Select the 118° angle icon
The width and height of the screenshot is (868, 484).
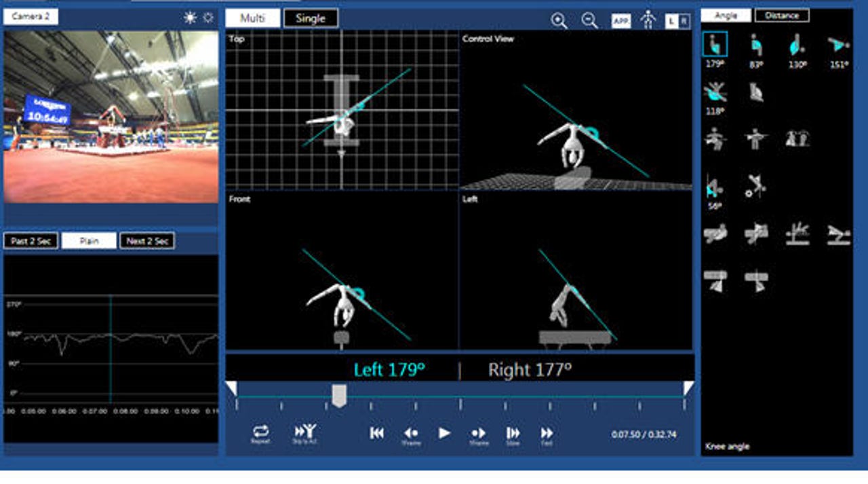click(715, 93)
